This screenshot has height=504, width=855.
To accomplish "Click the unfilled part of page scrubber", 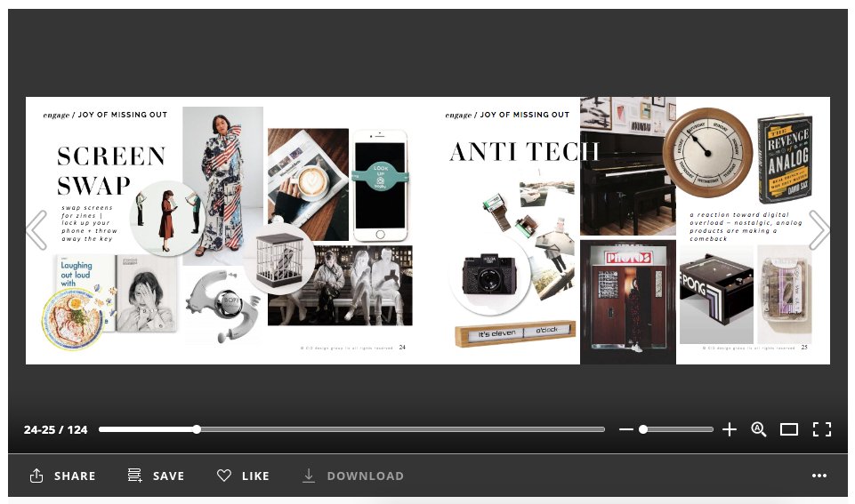I will coord(400,429).
